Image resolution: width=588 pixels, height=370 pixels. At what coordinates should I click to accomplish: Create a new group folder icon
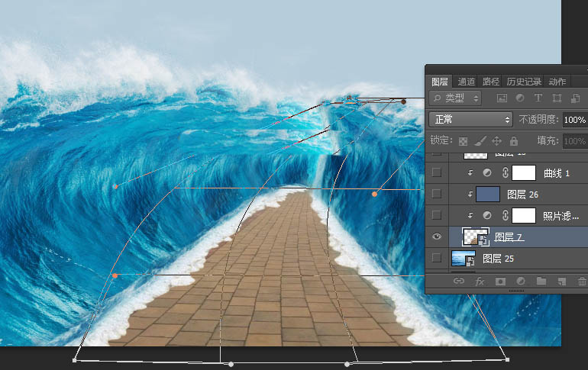tap(541, 281)
